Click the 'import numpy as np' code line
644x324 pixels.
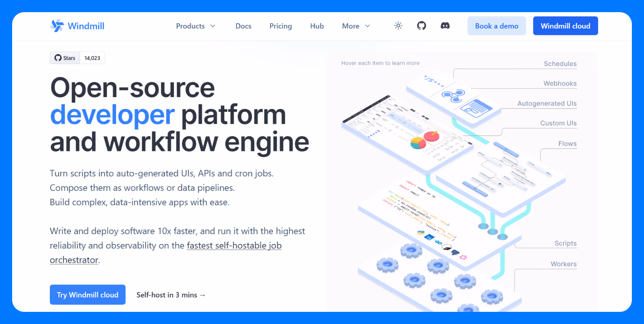(421, 189)
